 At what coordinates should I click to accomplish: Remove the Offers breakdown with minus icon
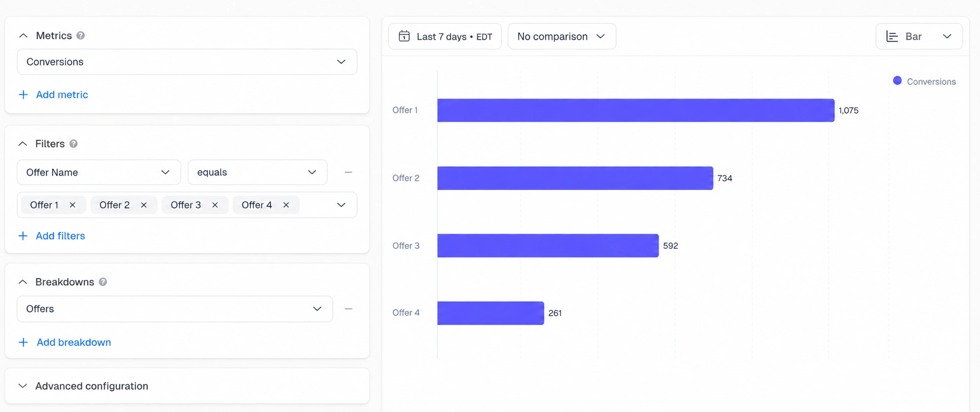pyautogui.click(x=348, y=309)
